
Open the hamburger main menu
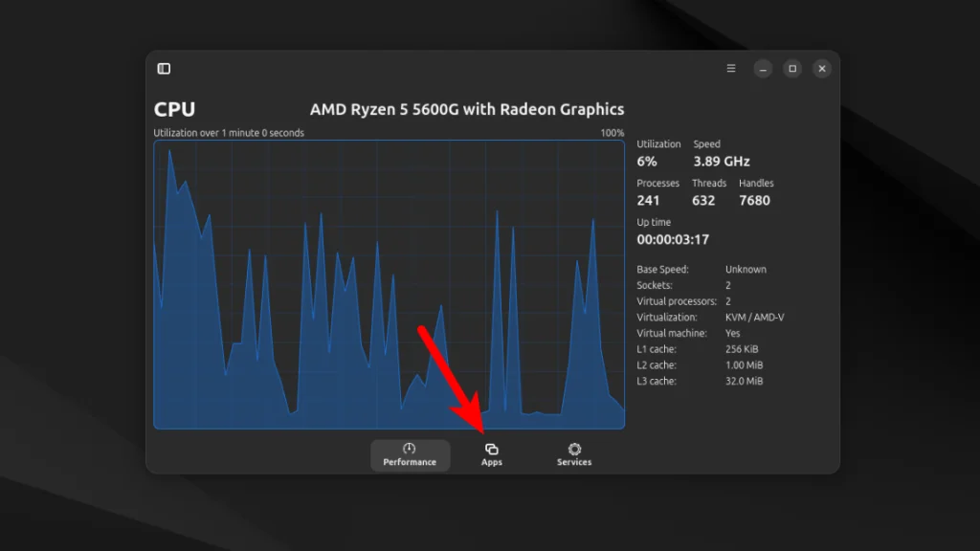tap(731, 69)
